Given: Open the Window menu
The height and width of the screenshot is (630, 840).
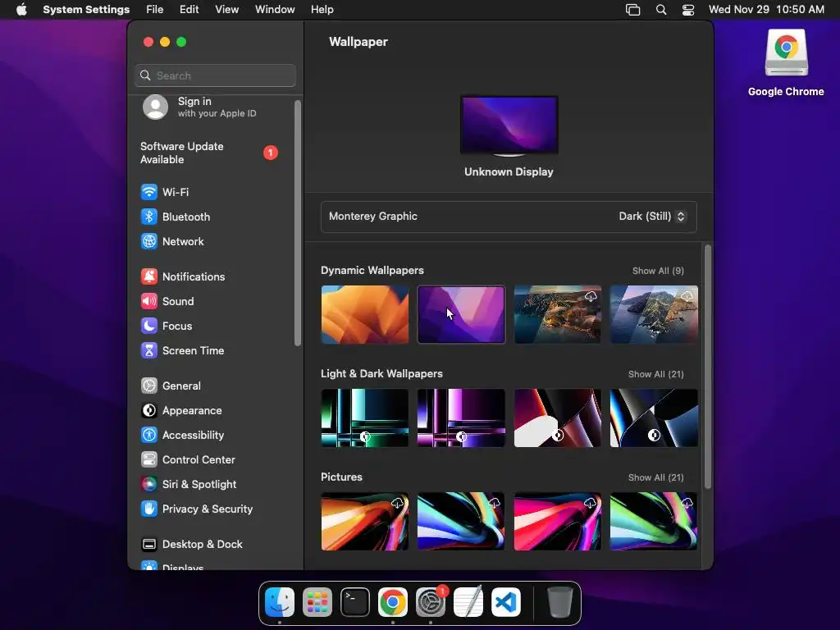Looking at the screenshot, I should pos(275,10).
